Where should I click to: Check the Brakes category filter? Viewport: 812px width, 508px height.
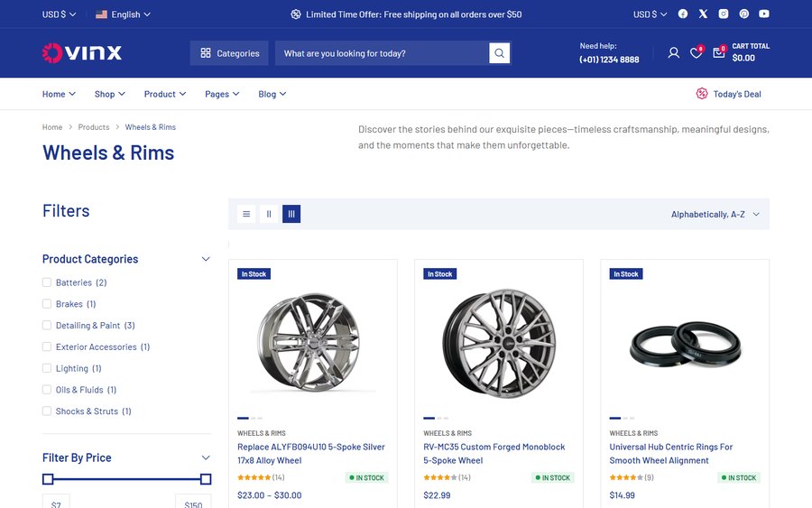click(47, 304)
